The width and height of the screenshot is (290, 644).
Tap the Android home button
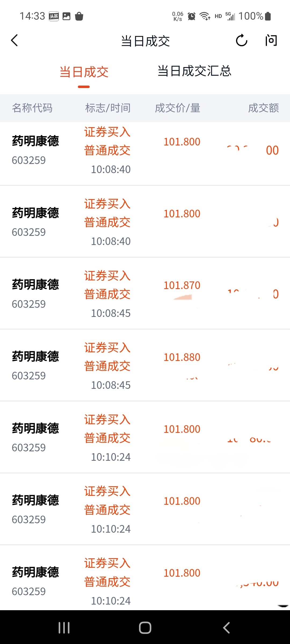click(145, 628)
